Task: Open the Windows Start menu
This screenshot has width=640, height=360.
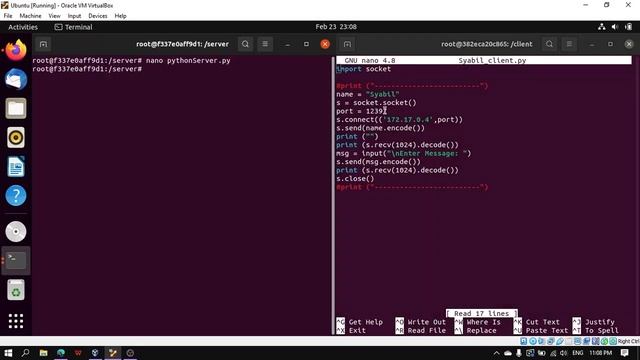Action: (8, 353)
